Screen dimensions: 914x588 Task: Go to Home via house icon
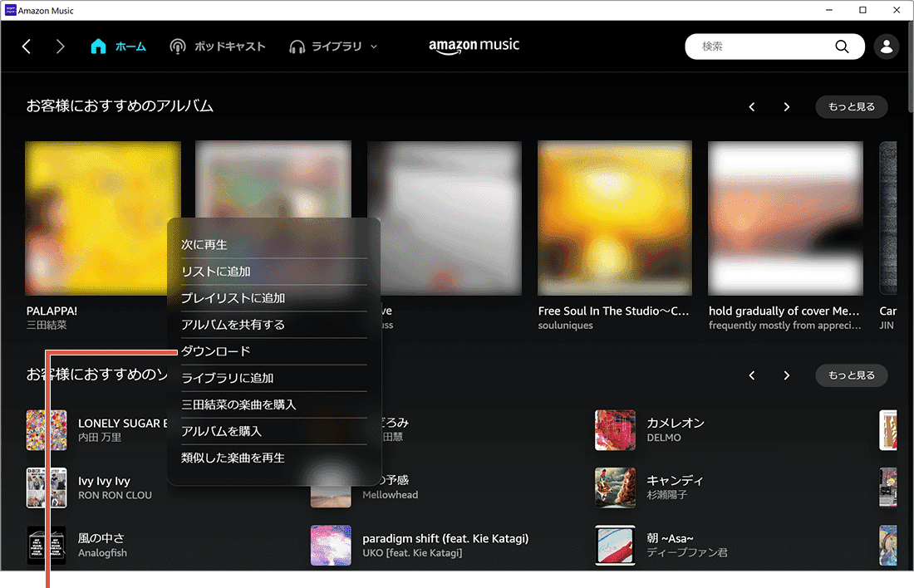pos(98,47)
